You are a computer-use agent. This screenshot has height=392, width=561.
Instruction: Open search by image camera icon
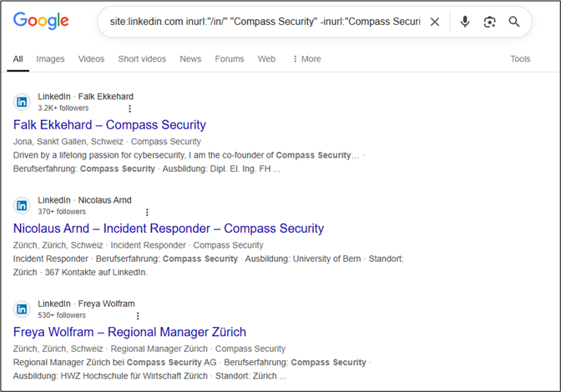pyautogui.click(x=489, y=22)
